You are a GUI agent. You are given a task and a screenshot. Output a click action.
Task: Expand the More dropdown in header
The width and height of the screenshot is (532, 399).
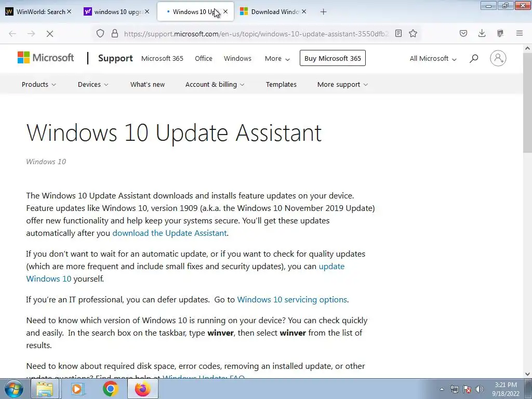point(277,58)
